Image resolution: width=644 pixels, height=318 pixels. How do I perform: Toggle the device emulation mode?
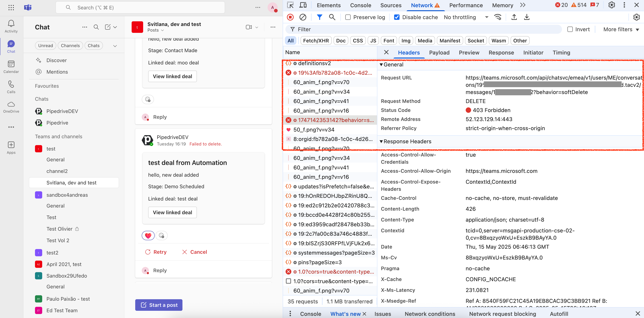303,5
